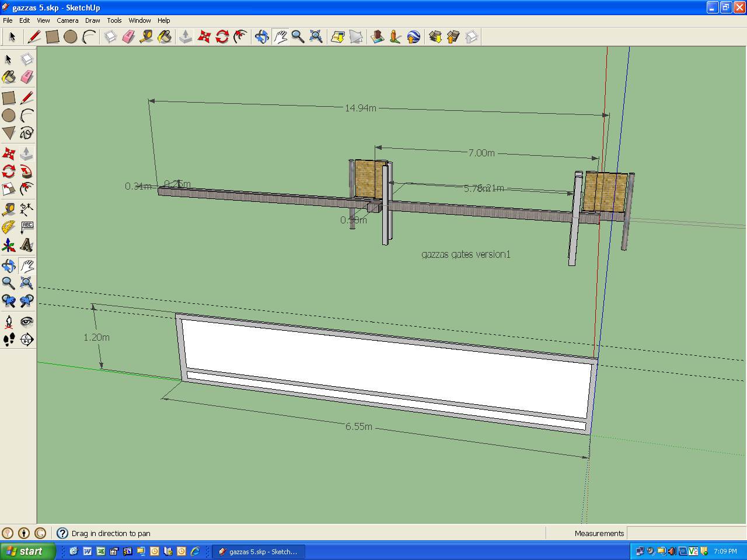Screen dimensions: 747x560
Task: Select the Axes tool
Action: tap(9, 245)
